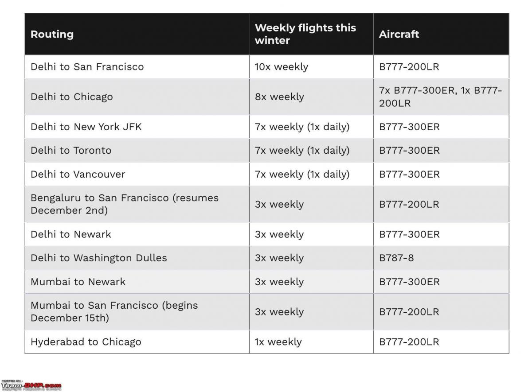Click the 7x B777-300ER, 1x B777-200LR cell
Image resolution: width=532 pixels, height=392 pixels.
(441, 97)
